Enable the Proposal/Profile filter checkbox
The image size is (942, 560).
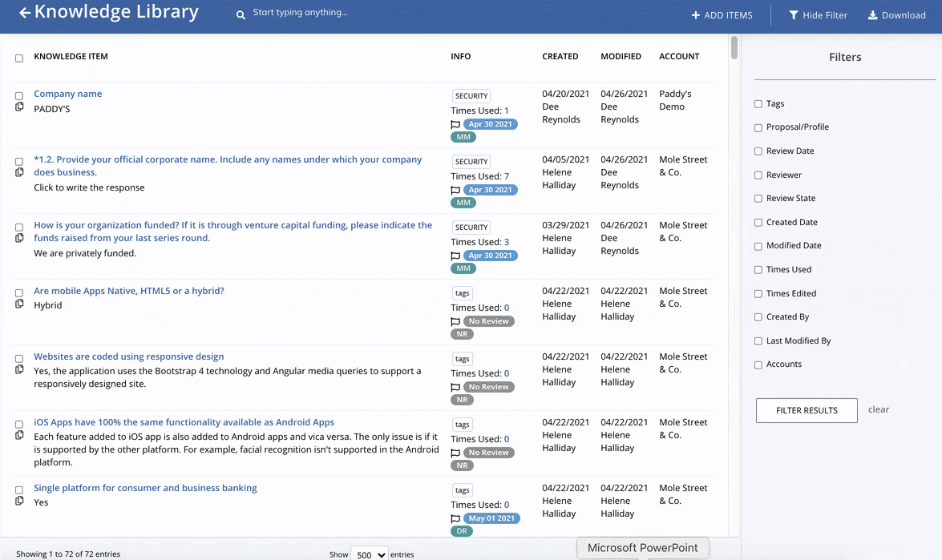(758, 128)
